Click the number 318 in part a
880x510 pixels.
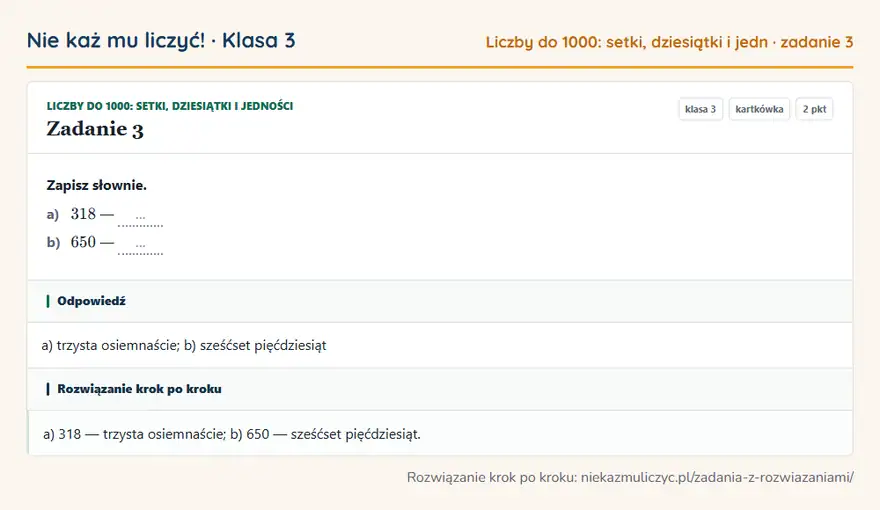[83, 214]
